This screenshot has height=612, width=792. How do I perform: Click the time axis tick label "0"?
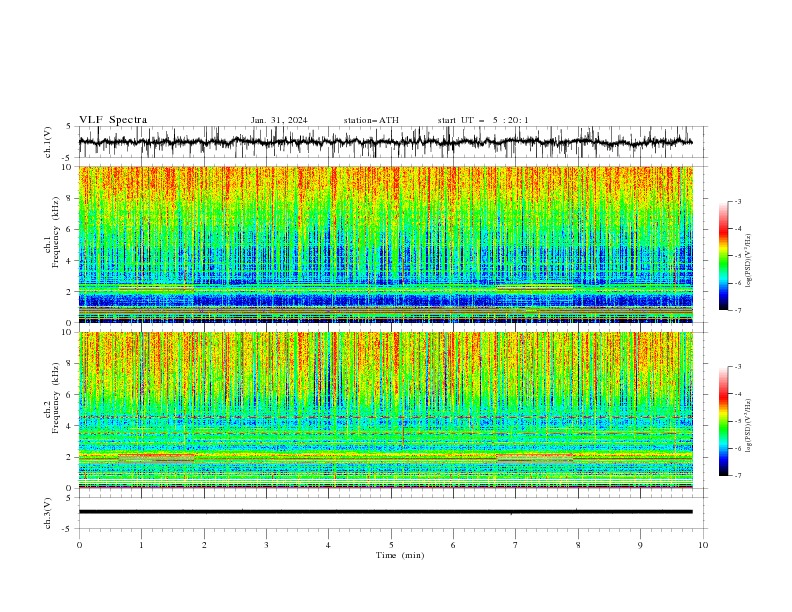click(79, 545)
